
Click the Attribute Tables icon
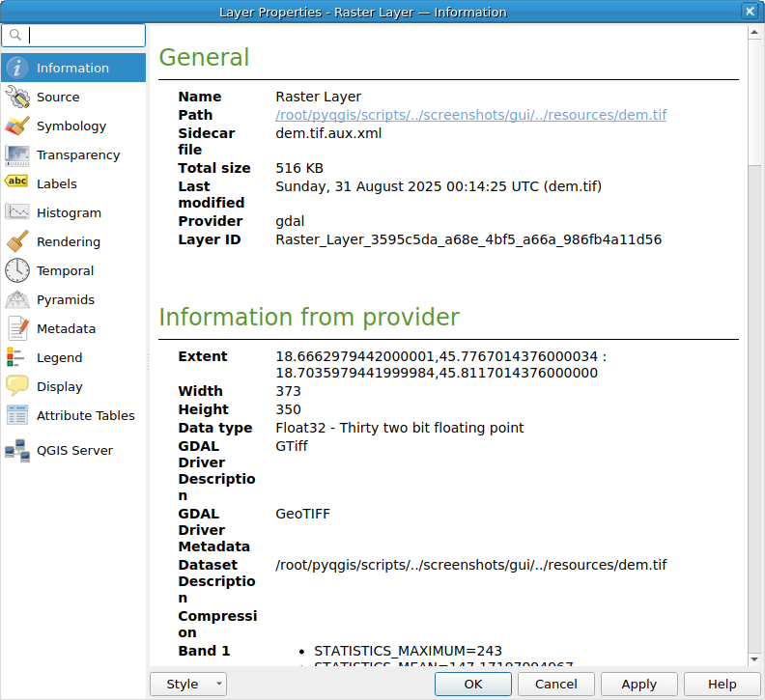17,415
